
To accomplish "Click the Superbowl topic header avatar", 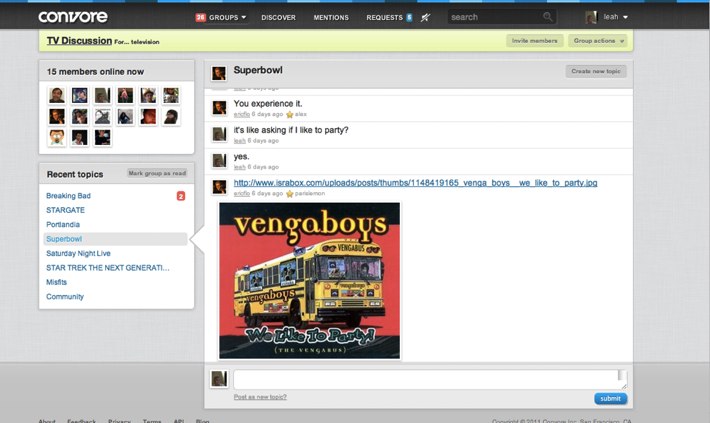I will click(219, 73).
